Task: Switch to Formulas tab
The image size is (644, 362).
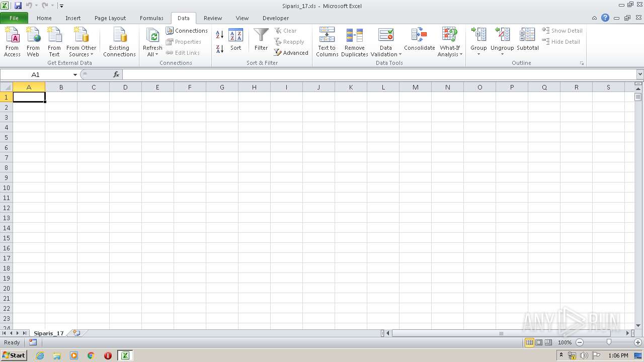Action: coord(151,18)
